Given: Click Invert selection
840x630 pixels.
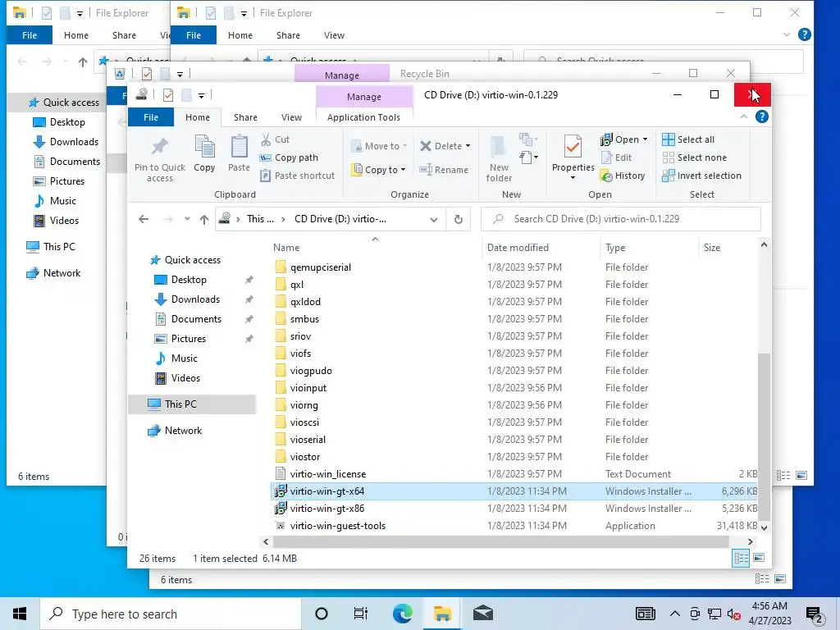Looking at the screenshot, I should (702, 176).
